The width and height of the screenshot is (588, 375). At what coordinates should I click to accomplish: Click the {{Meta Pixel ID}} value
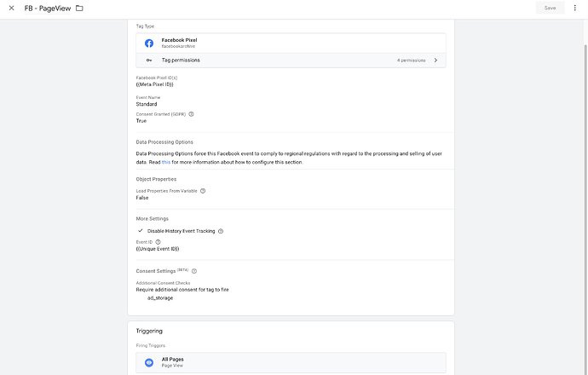tap(154, 84)
